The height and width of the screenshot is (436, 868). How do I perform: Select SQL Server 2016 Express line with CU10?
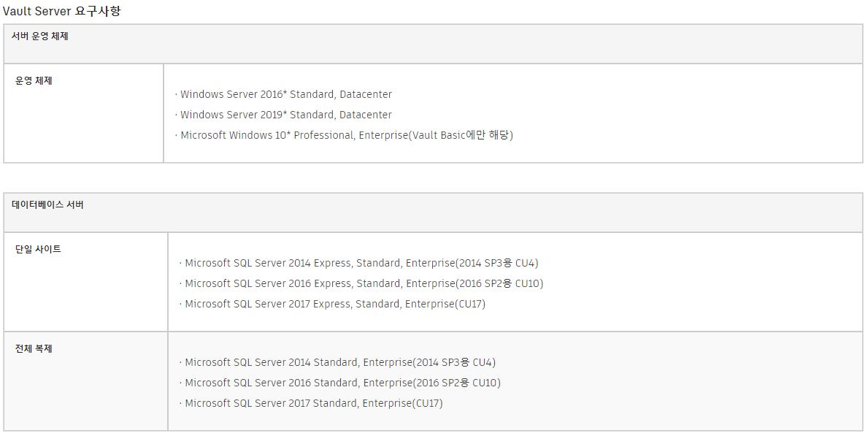tap(361, 283)
